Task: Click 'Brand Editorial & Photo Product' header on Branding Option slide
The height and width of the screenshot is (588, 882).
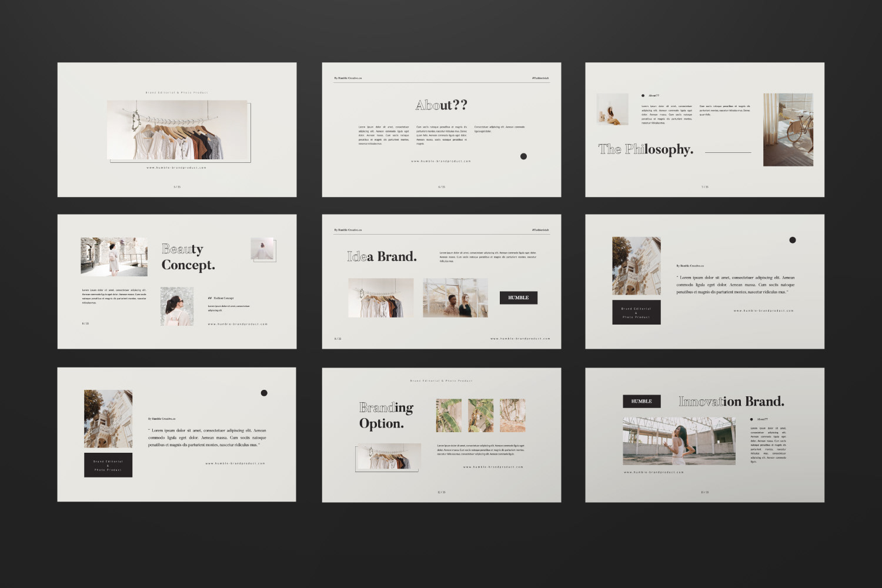Action: pos(442,381)
